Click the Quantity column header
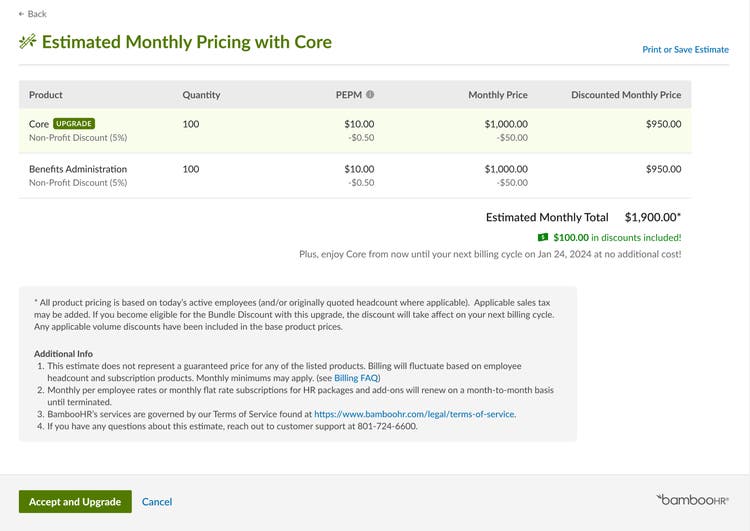This screenshot has height=531, width=750. [201, 95]
